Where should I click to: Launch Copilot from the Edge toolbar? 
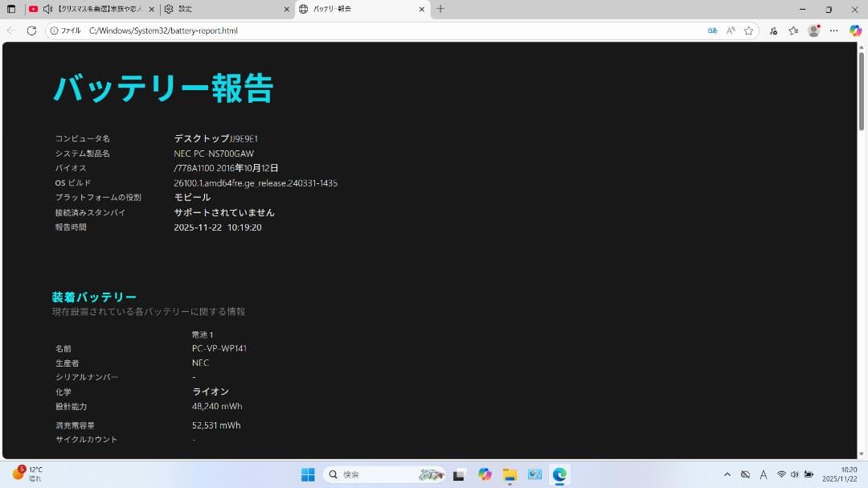point(855,31)
